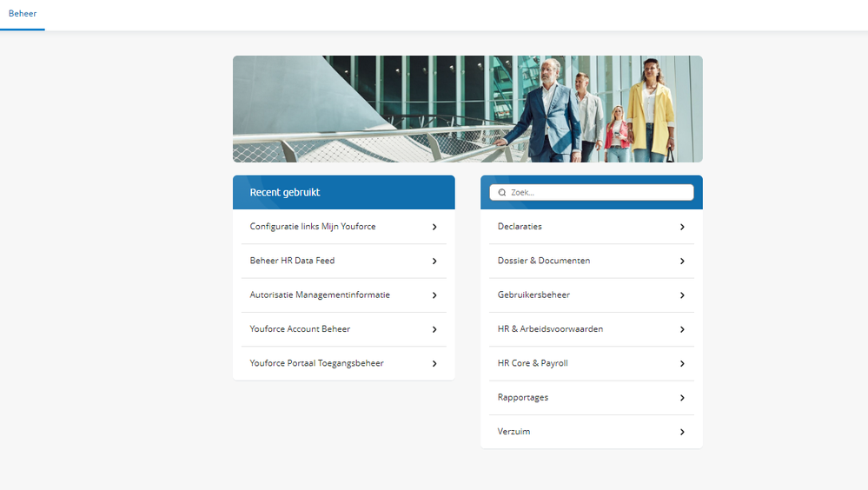Click the Recent gebruikt header
Image resolution: width=868 pixels, height=490 pixels.
[x=344, y=192]
